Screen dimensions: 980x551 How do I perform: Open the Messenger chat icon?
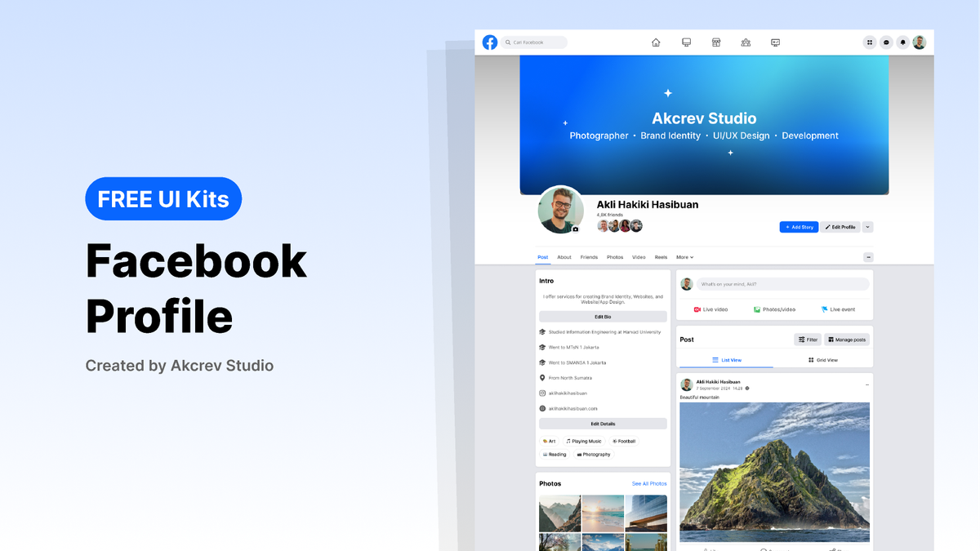(886, 42)
